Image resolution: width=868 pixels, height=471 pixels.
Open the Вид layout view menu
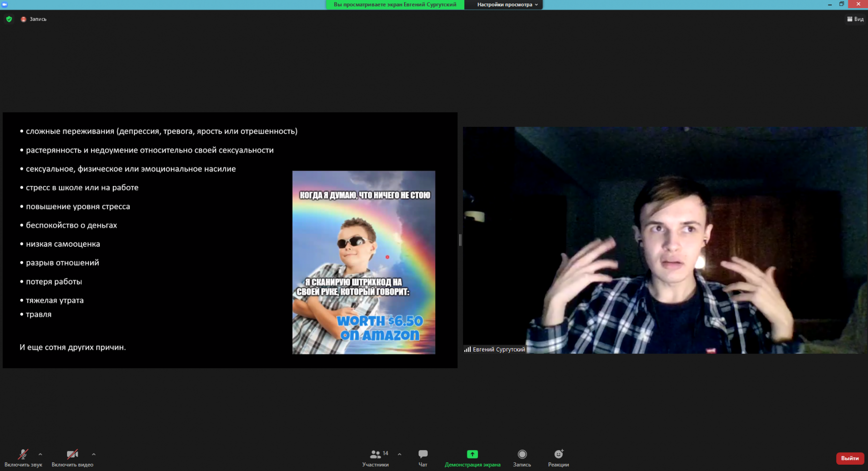855,19
